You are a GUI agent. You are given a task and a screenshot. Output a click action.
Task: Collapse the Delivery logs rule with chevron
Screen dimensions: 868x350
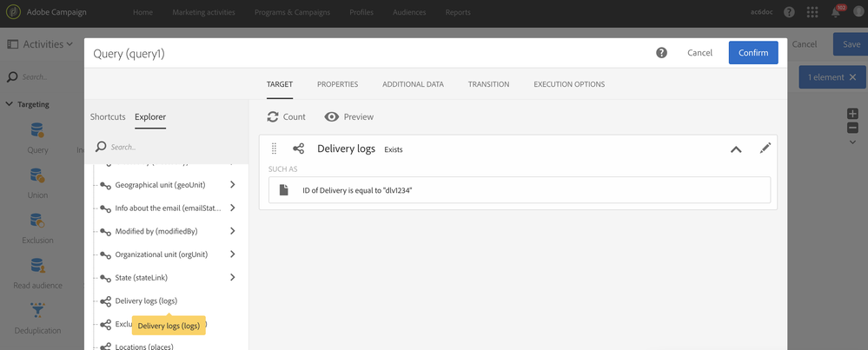tap(736, 149)
